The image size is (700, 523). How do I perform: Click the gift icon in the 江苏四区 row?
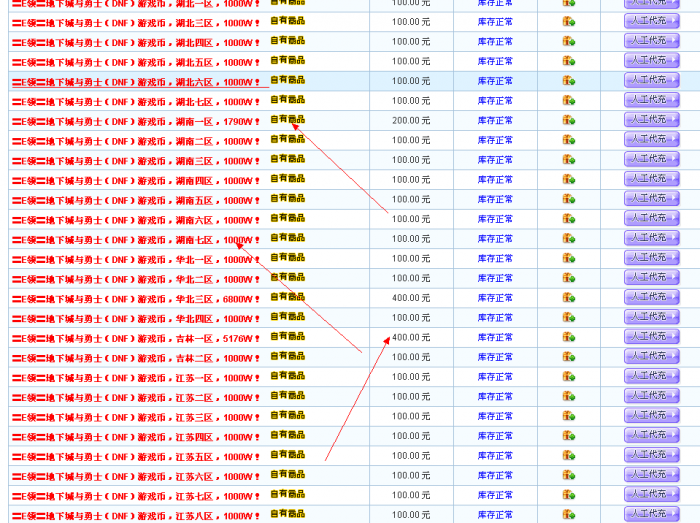(568, 436)
